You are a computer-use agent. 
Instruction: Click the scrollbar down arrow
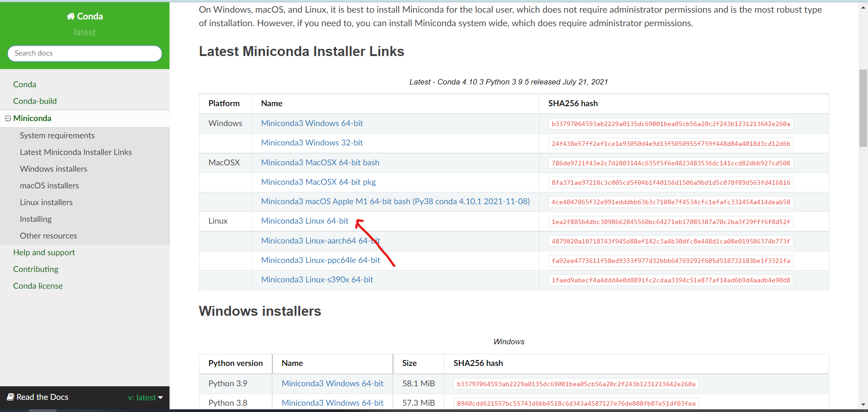[863, 405]
